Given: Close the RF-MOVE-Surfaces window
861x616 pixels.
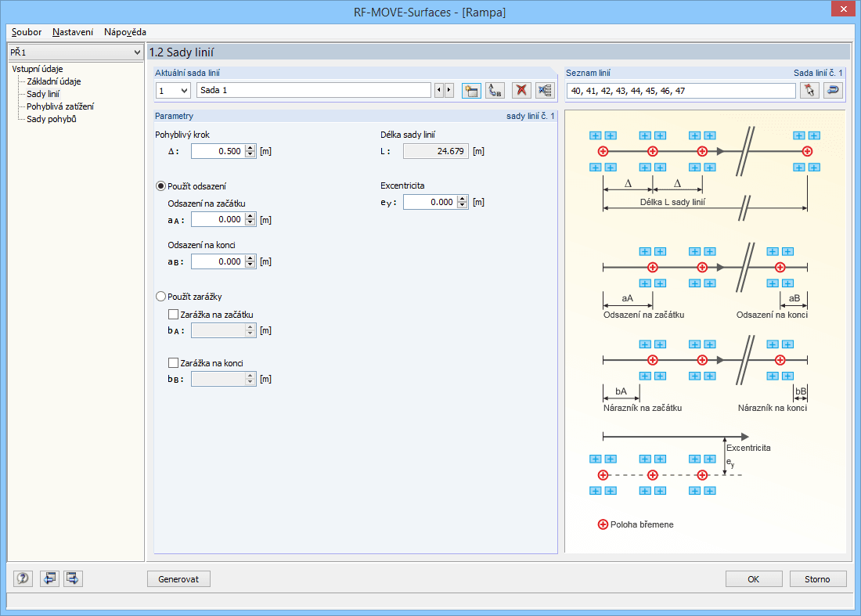Looking at the screenshot, I should (x=844, y=9).
